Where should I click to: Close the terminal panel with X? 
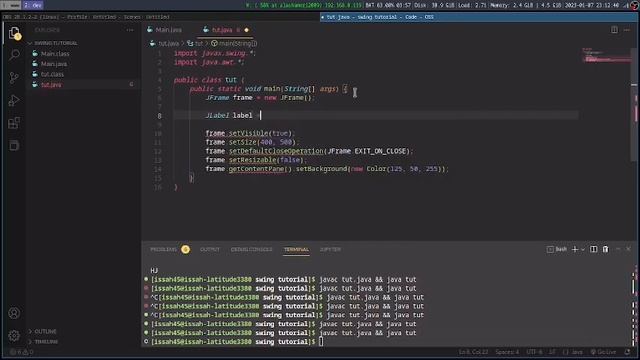point(628,249)
